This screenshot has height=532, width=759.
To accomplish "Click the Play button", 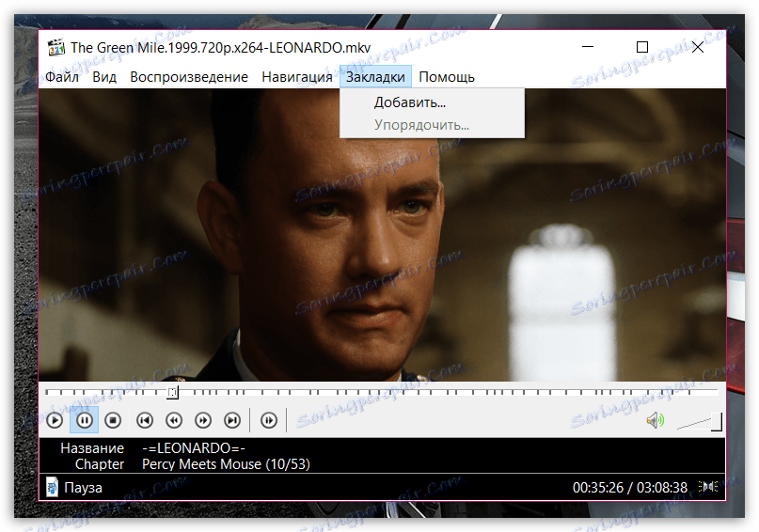I will (x=55, y=420).
